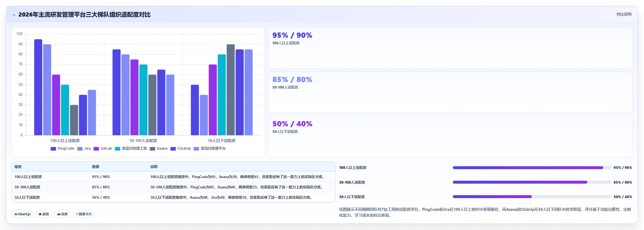Viewport: 644px width, 230px height.
Task: Click the 表格 tag
Action: click(x=44, y=214)
